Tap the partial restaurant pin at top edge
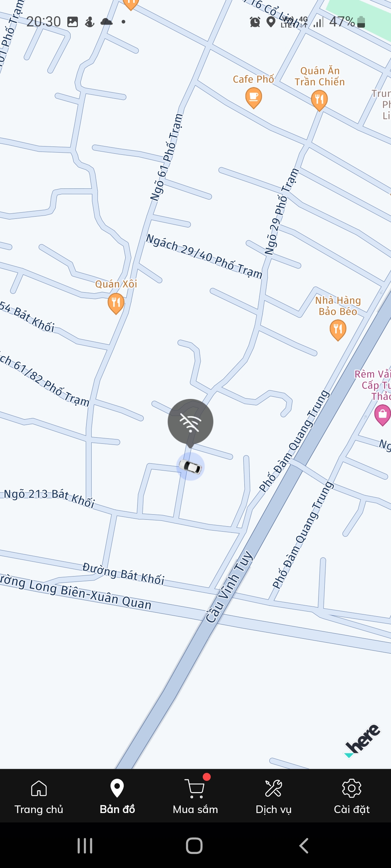This screenshot has width=391, height=868. 131,4
